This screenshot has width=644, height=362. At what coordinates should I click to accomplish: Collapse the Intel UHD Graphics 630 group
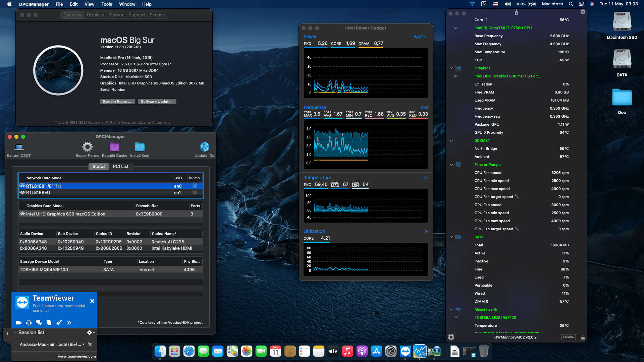point(456,76)
